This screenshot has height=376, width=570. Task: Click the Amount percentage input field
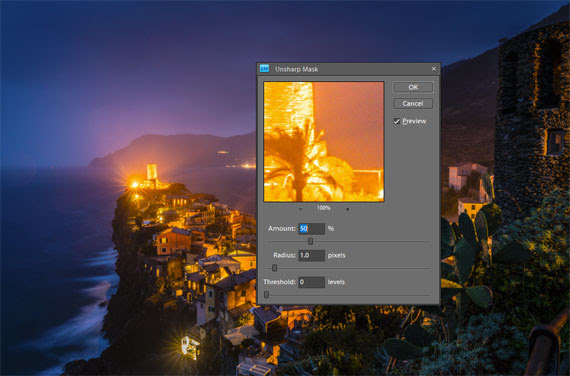312,229
